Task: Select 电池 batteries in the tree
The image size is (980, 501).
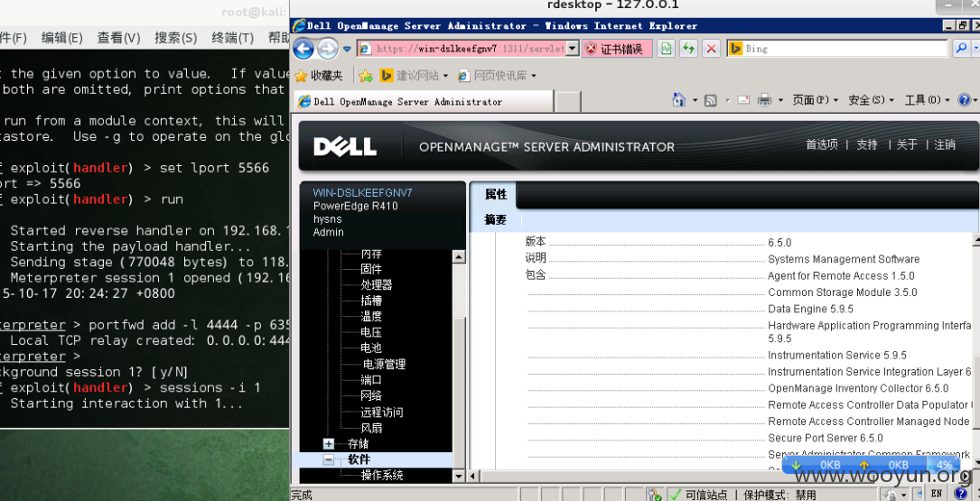Action: point(371,348)
